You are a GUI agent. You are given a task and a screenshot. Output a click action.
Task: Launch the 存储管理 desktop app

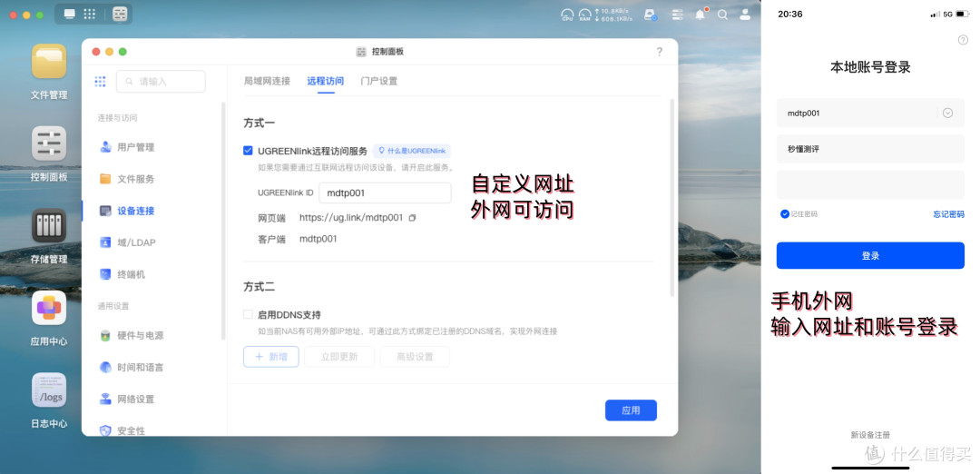coord(49,225)
